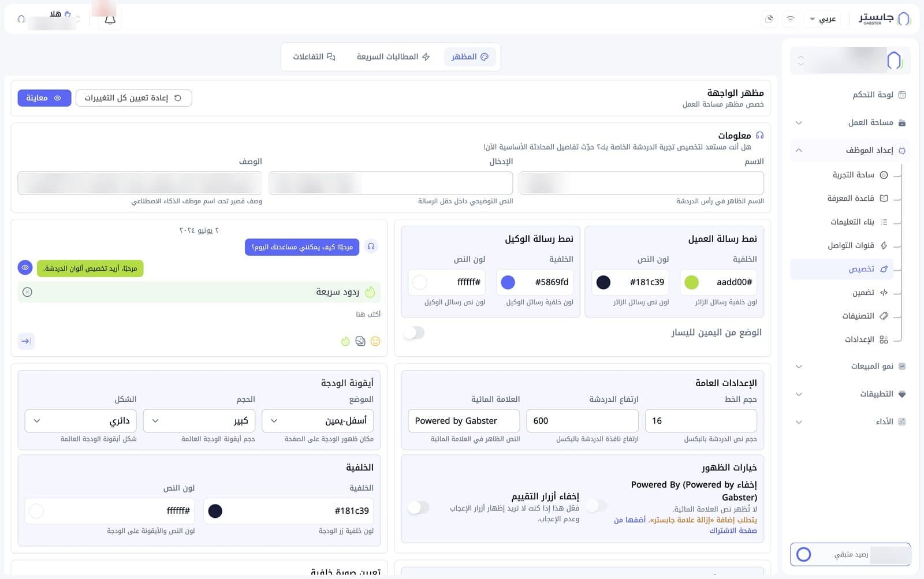
Task: Click the attachment icon in chat preview
Action: (x=360, y=341)
